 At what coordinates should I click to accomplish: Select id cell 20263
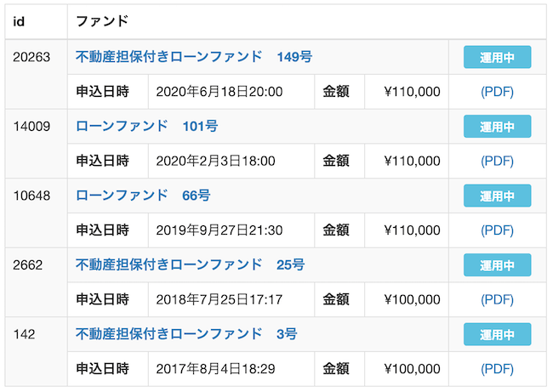(37, 74)
